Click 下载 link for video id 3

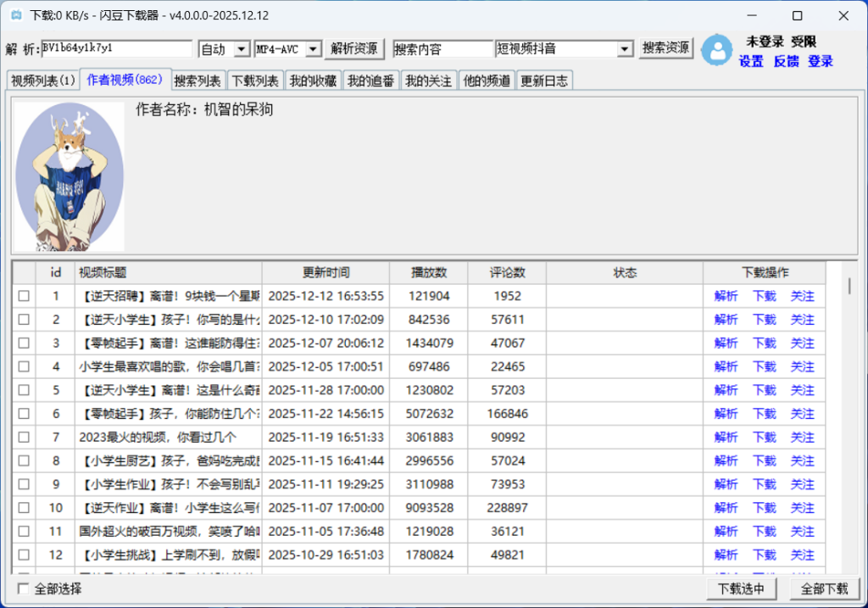click(764, 343)
